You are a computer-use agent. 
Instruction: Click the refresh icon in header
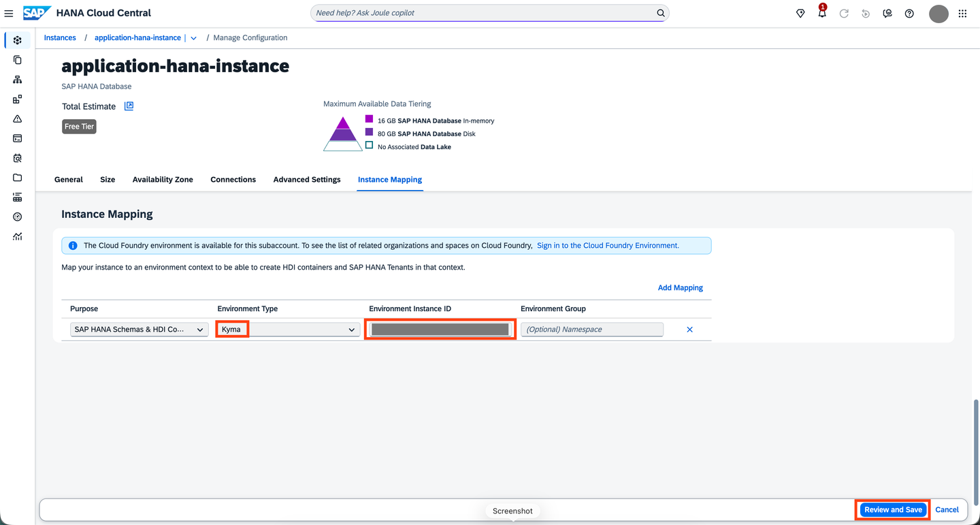[844, 14]
